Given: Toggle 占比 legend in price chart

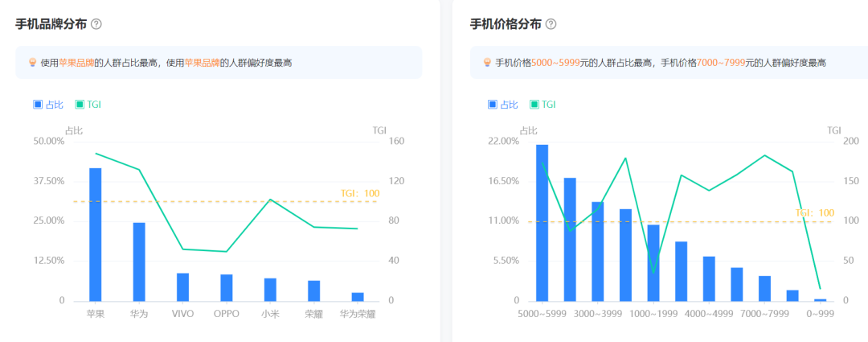Looking at the screenshot, I should (x=503, y=104).
